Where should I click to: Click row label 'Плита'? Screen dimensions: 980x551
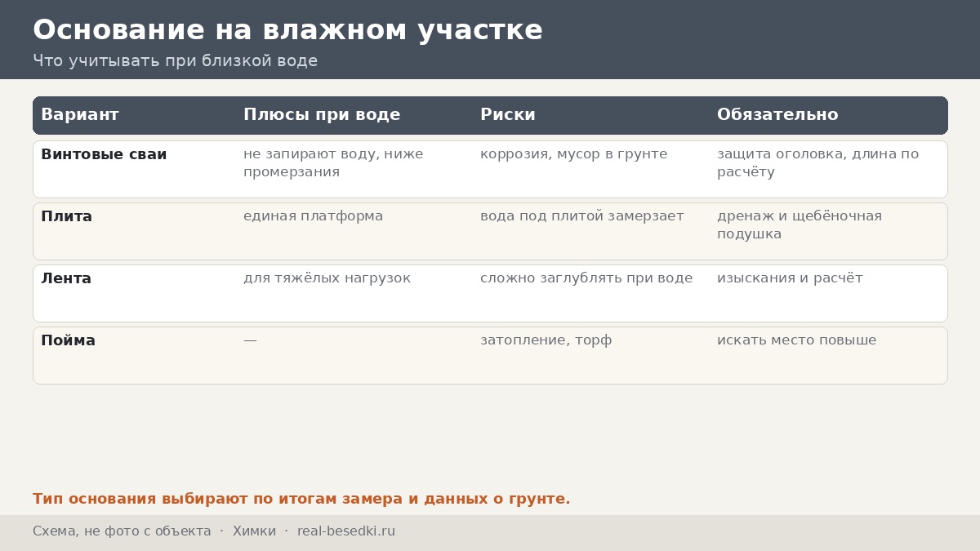point(66,216)
